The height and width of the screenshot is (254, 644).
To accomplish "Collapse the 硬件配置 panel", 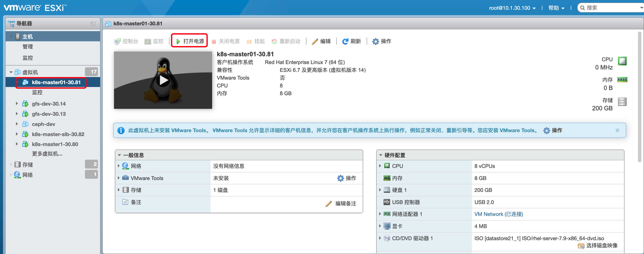I will [381, 155].
